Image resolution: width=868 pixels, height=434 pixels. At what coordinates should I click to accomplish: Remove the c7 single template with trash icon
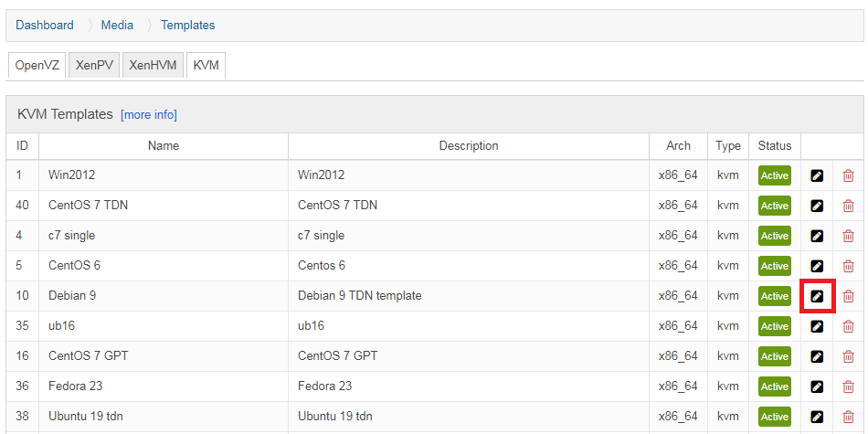tap(848, 236)
